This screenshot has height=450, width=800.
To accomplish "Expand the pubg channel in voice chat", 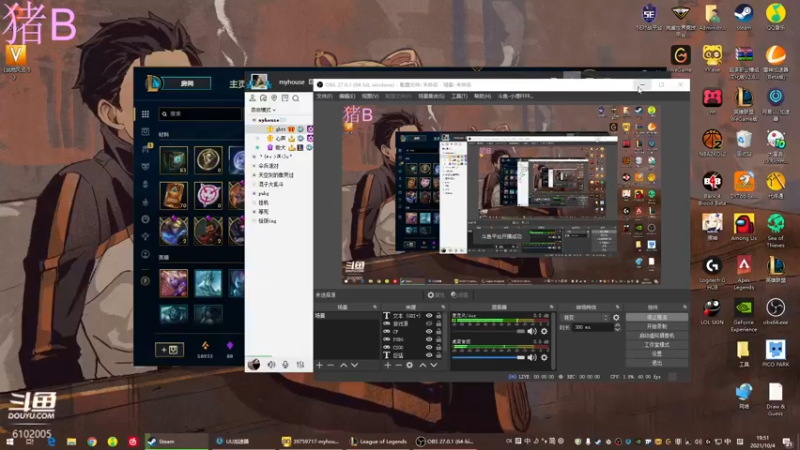I will (x=254, y=193).
